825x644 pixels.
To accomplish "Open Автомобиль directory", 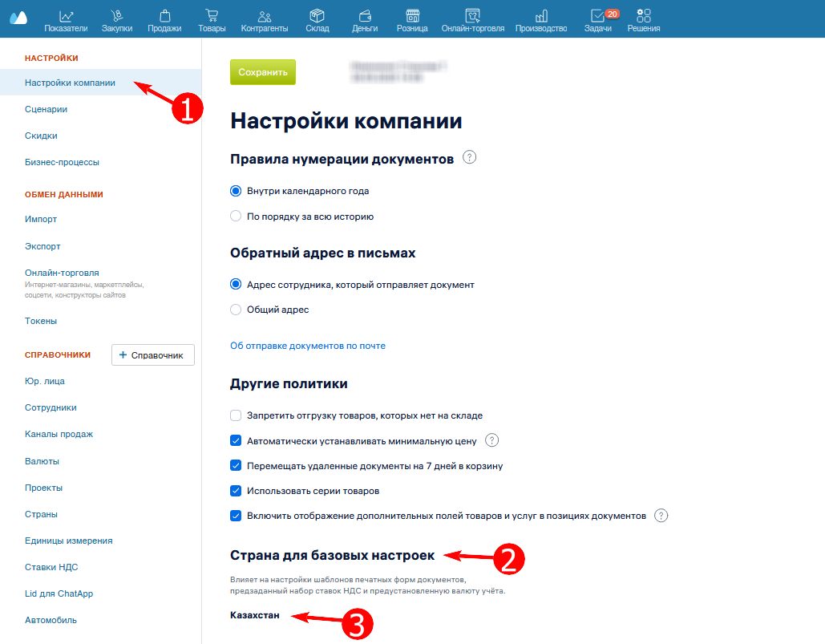I will 51,620.
